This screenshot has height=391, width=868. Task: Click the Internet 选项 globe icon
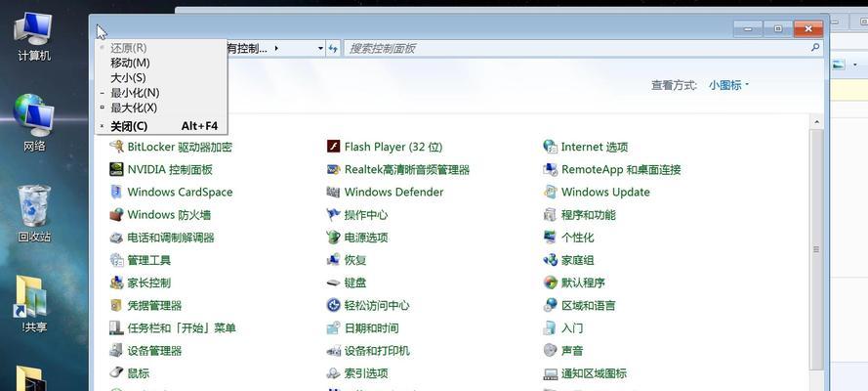click(x=551, y=147)
